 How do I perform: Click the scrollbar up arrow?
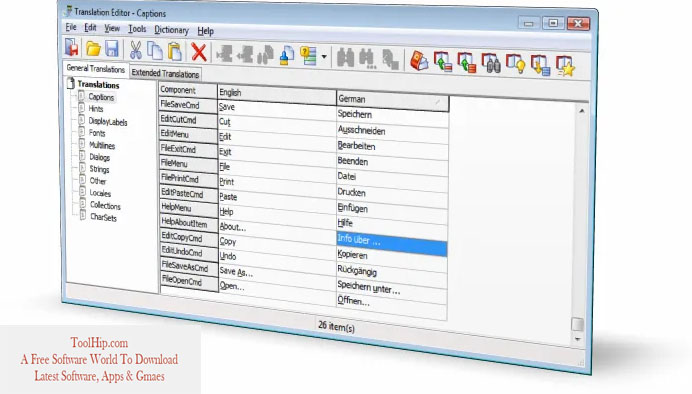[582, 111]
